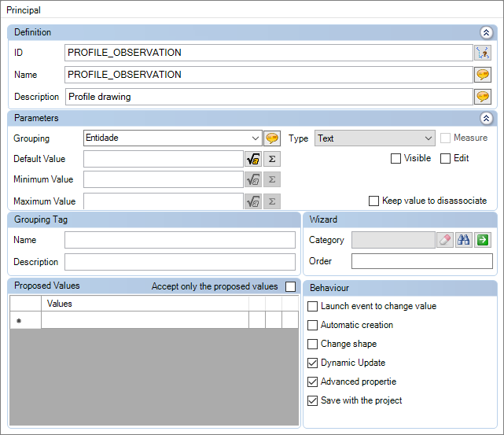Click the Profile drawing description field
This screenshot has width=504, height=435.
tap(269, 97)
